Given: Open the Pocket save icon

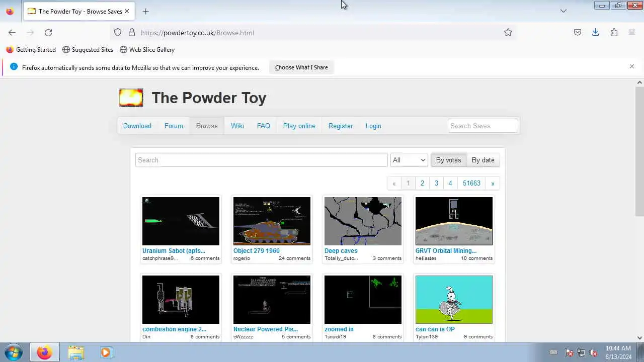Looking at the screenshot, I should (578, 33).
